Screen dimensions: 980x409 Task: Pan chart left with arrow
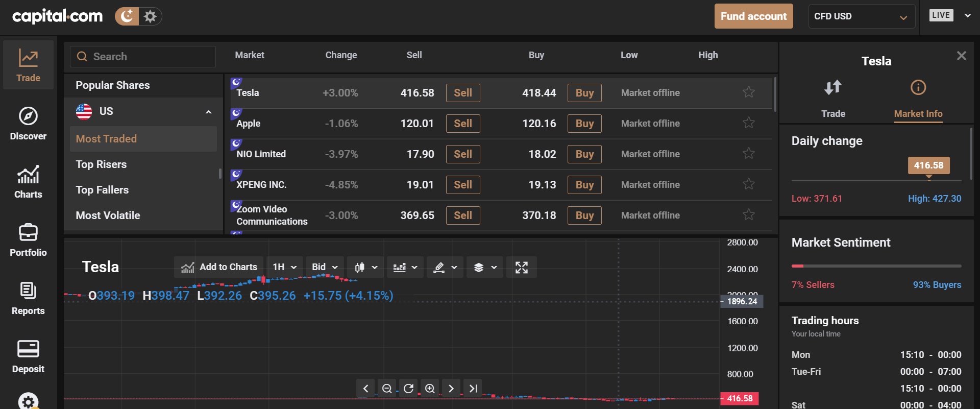point(365,389)
